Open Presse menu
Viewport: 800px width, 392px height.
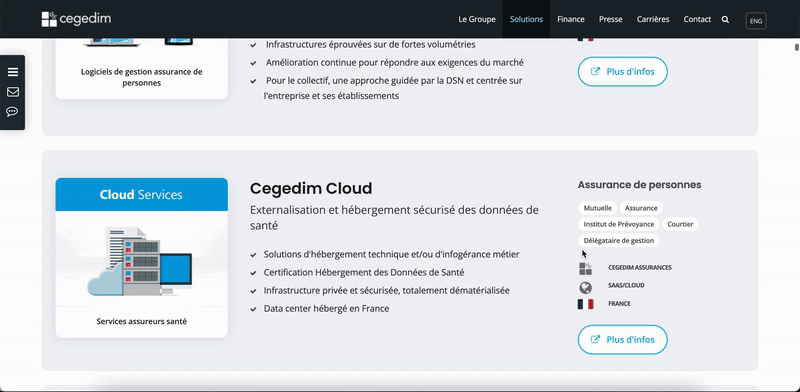(611, 19)
